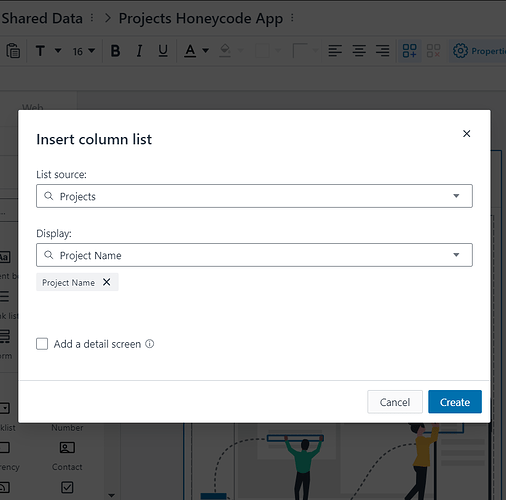
Task: Open Projects Honeycode App options menu dots
Action: (x=292, y=18)
